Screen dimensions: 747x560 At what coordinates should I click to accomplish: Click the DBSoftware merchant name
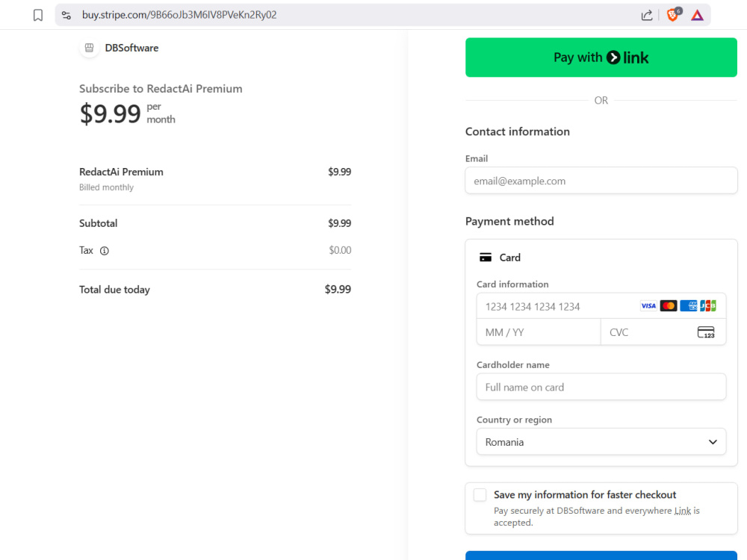point(131,48)
